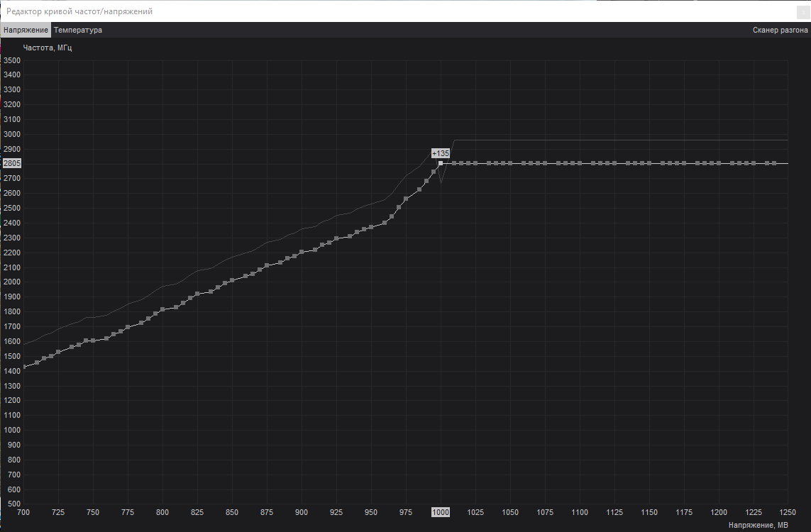The image size is (811, 532).
Task: Click the highlighted 2805 frequency axis value
Action: (12, 163)
